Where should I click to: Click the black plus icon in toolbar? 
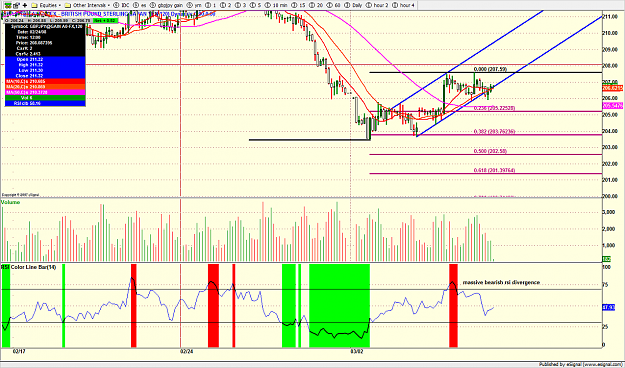pos(25,5)
